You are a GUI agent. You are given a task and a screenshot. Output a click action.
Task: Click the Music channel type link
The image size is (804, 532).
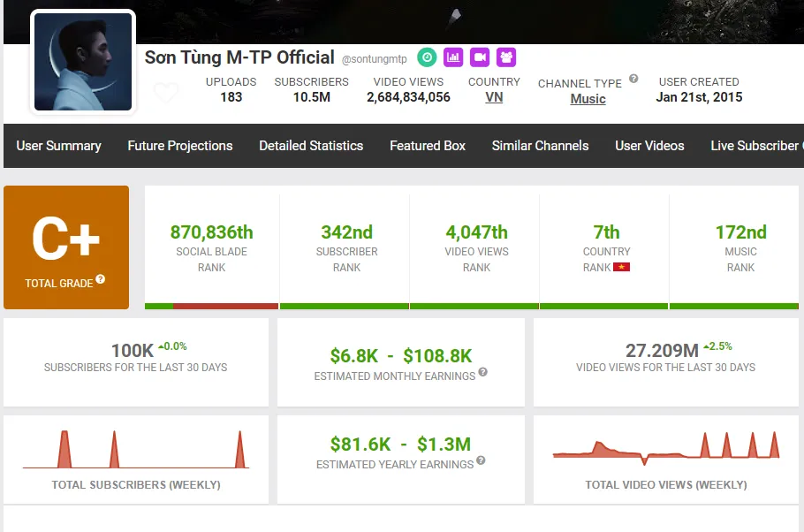588,99
